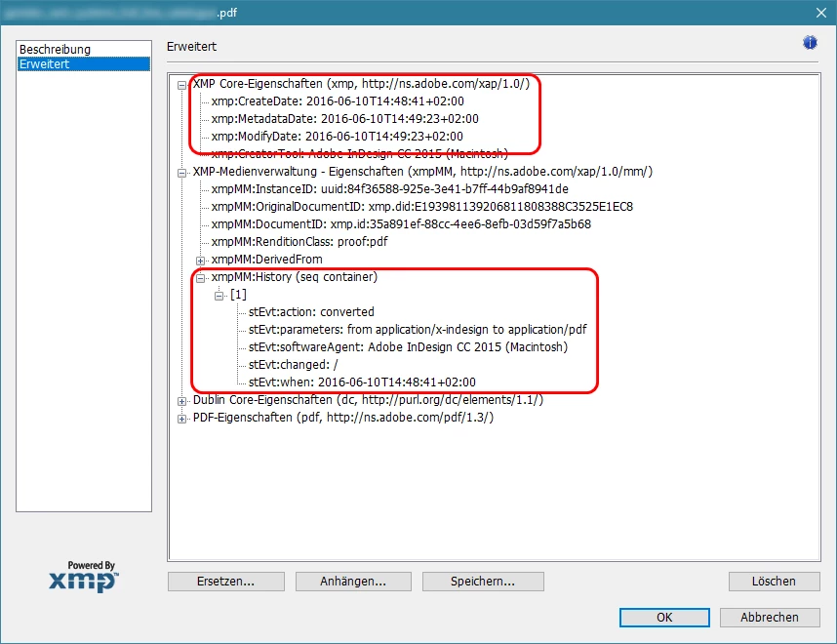837x644 pixels.
Task: Select xmpMM:DocumentID row
Action: point(401,224)
